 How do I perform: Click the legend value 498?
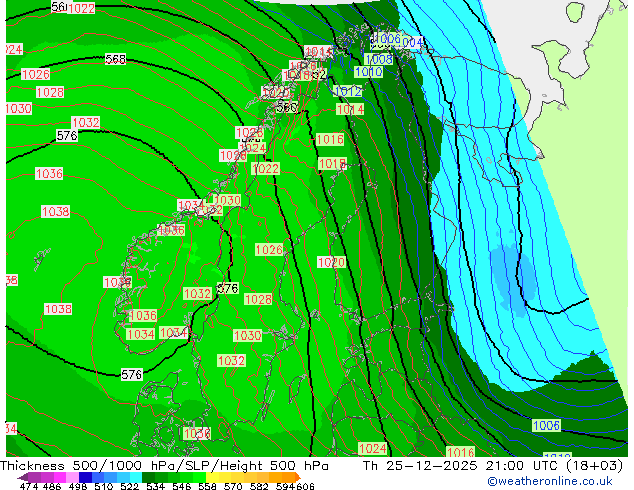tap(78, 486)
